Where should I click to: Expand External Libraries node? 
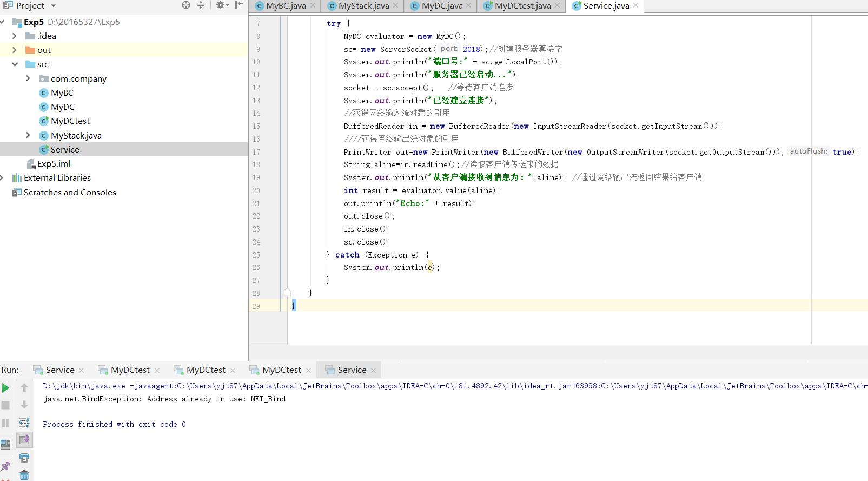[2, 177]
